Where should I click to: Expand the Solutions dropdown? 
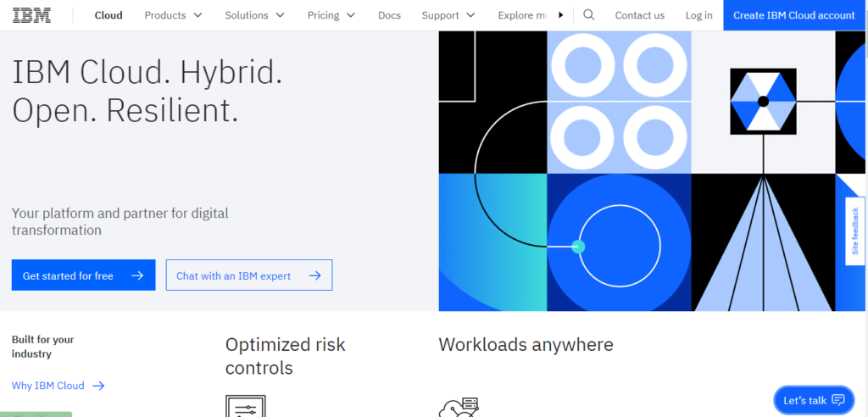(x=254, y=15)
